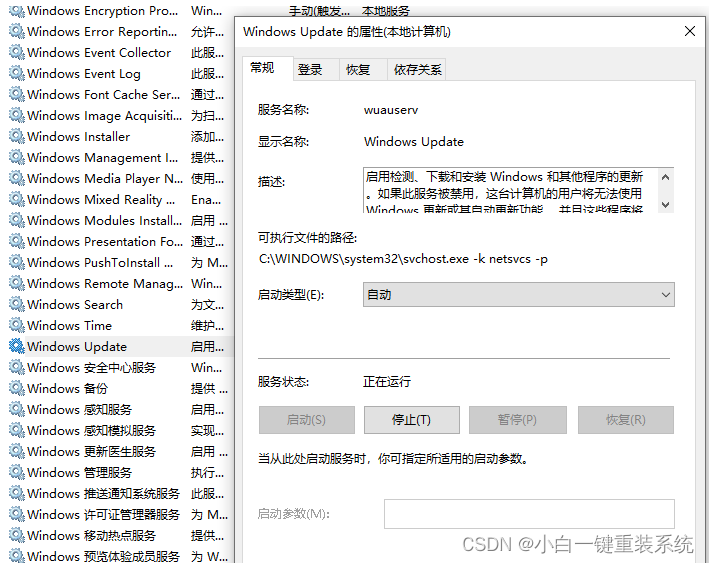Click the 启动参数(M) input field
This screenshot has height=563, width=709.
pos(529,514)
